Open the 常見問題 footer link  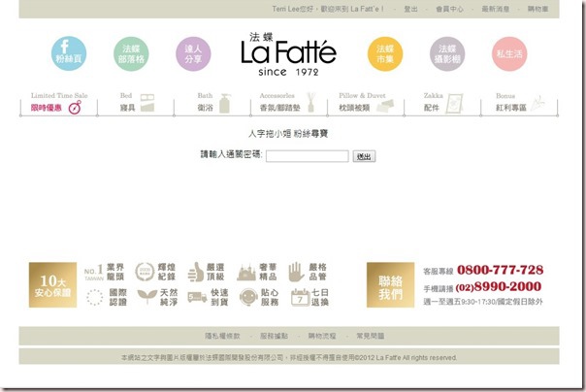pyautogui.click(x=370, y=336)
